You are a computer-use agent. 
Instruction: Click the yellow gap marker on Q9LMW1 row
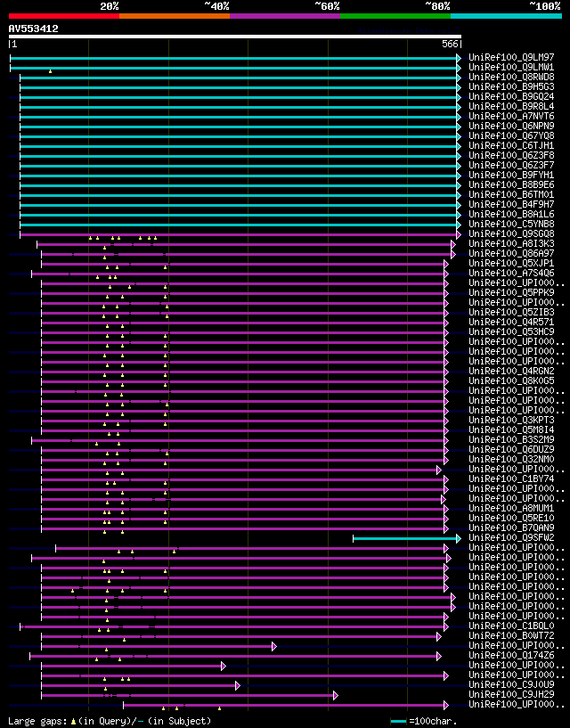pyautogui.click(x=50, y=71)
